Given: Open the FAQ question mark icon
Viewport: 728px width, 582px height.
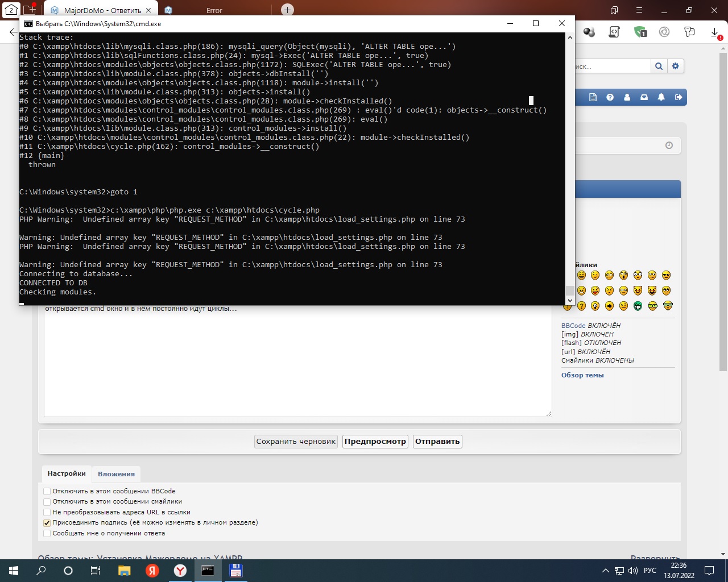Looking at the screenshot, I should 610,97.
